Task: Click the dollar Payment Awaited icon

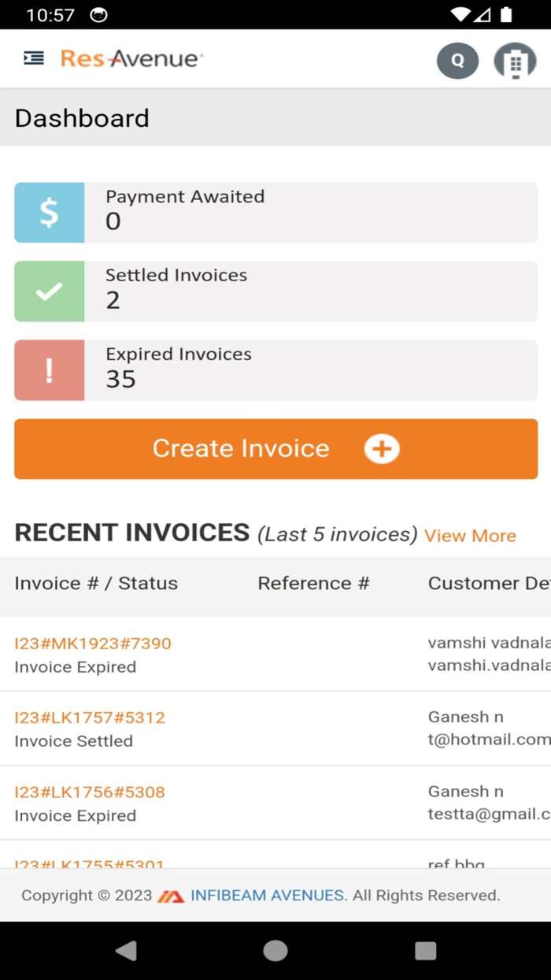Action: click(x=49, y=212)
